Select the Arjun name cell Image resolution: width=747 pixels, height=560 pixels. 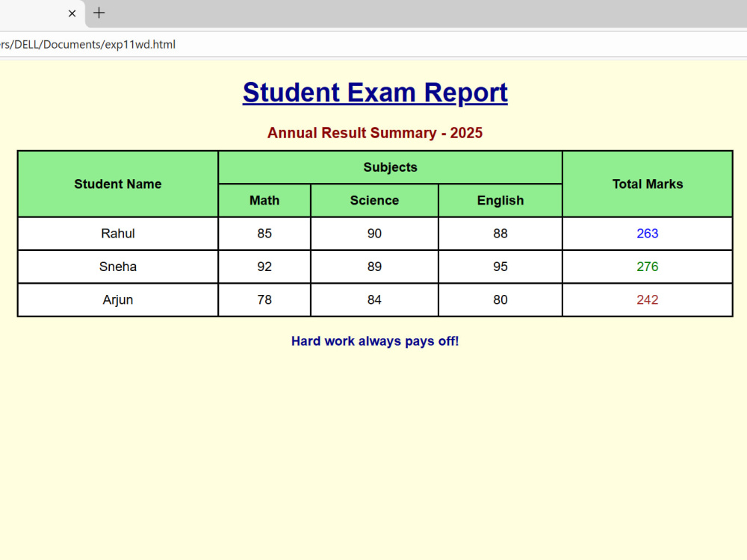pyautogui.click(x=118, y=299)
